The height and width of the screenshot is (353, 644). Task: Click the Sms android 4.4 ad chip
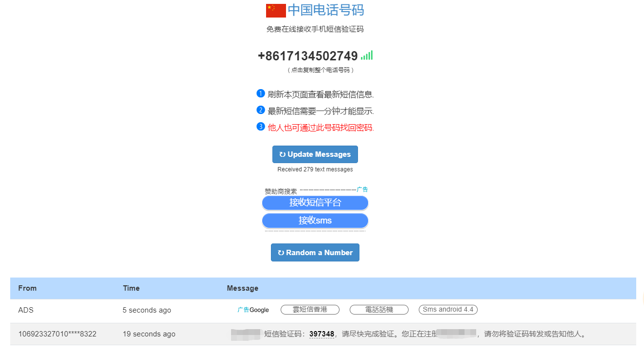448,309
